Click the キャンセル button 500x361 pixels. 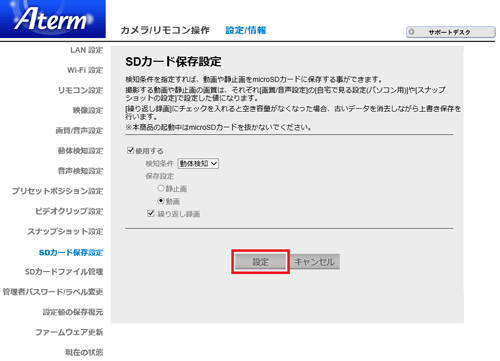(x=315, y=262)
